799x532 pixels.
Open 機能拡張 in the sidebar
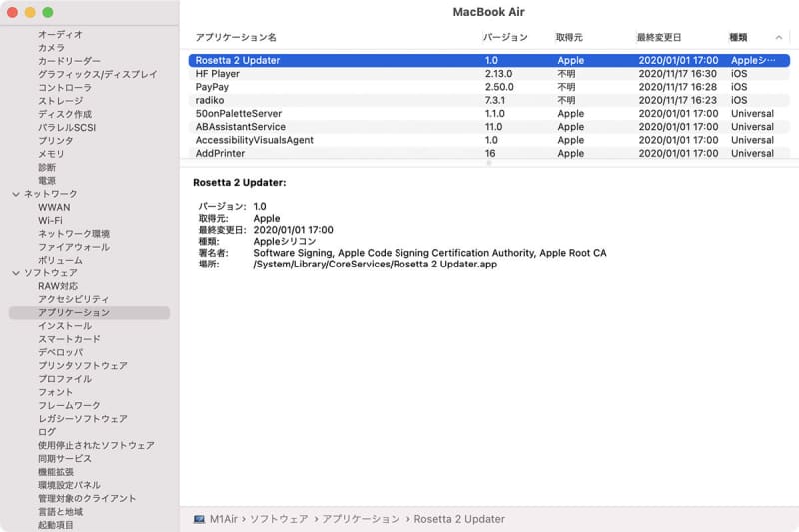pos(56,472)
